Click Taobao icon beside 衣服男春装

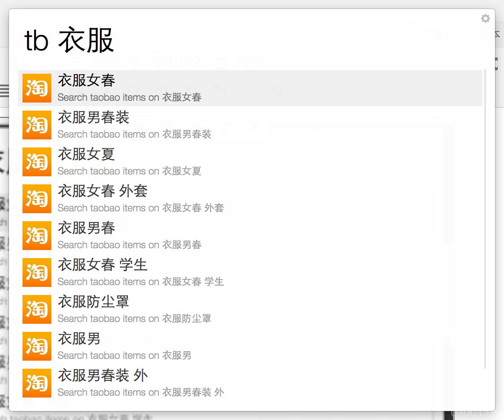(37, 125)
